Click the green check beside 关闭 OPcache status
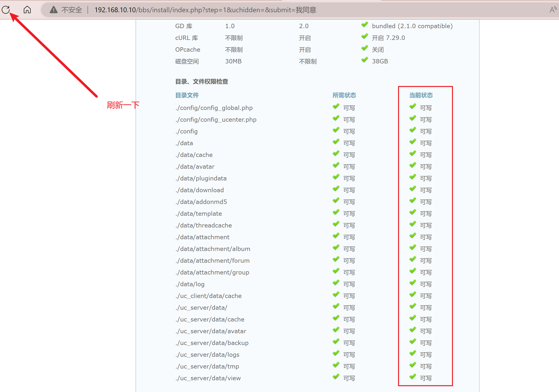 click(365, 48)
